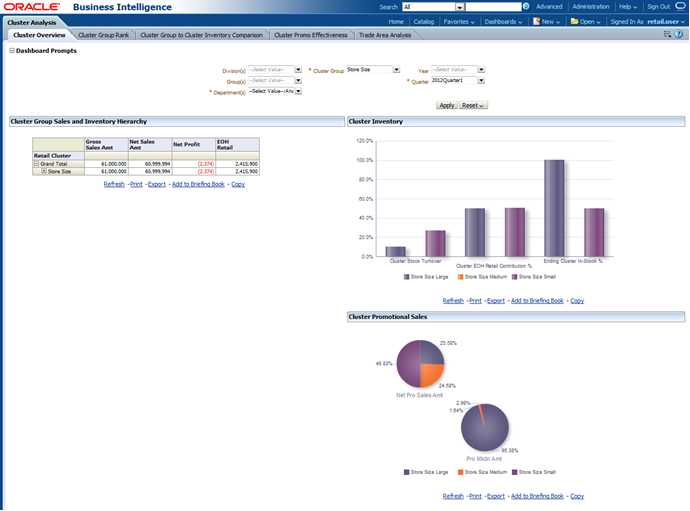
Task: Click the search text input field
Action: tap(493, 7)
